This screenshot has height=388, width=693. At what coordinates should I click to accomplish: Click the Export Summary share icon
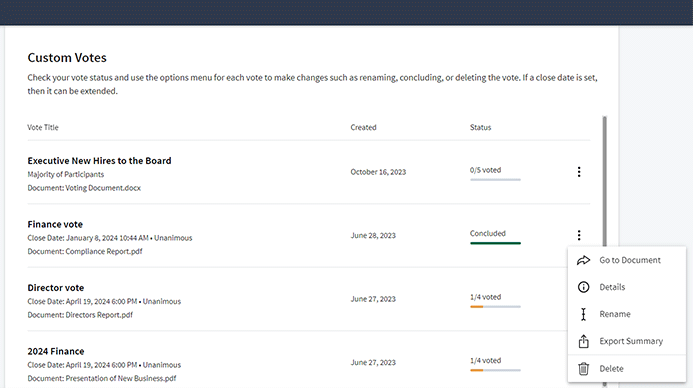[583, 341]
